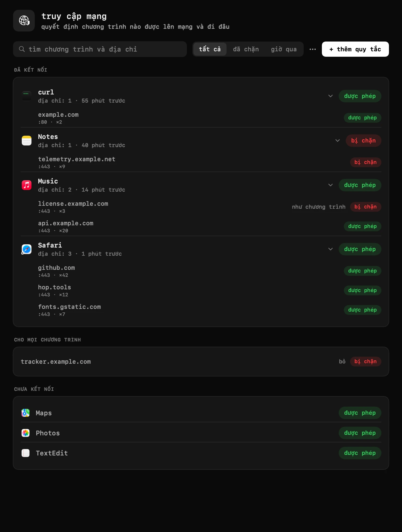
Task: Click the thêm quy tắc button
Action: coord(355,49)
